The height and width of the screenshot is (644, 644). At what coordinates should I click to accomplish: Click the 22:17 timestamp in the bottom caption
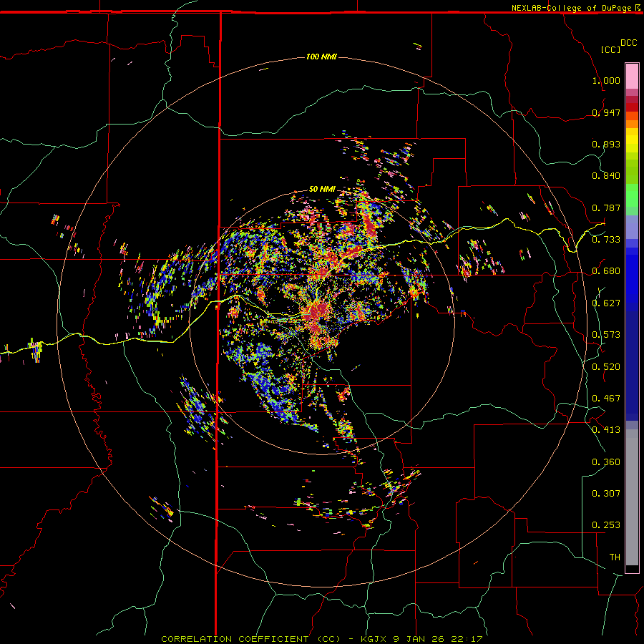point(467,639)
